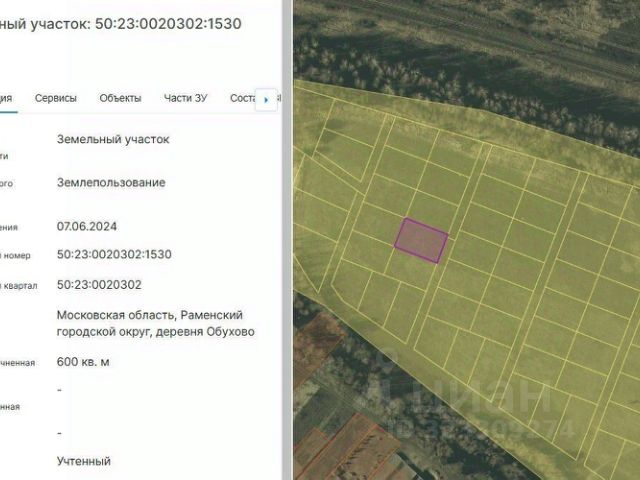Screen dimensions: 640x480
Task: Select the status Учтенный
Action: [84, 461]
